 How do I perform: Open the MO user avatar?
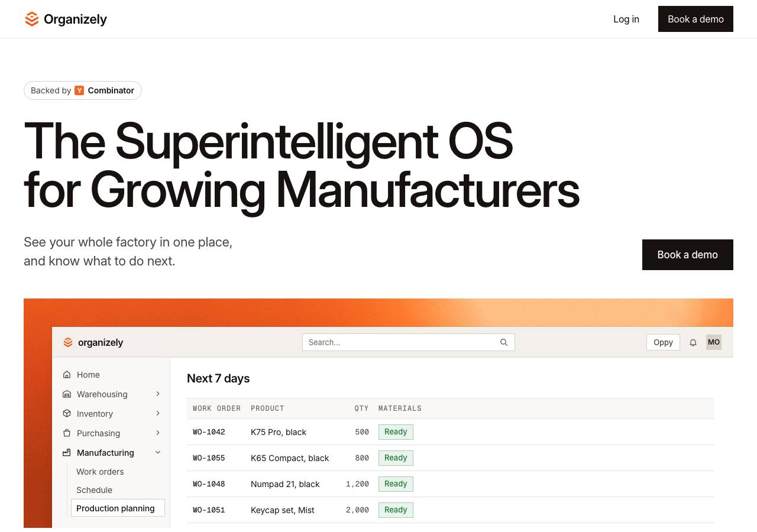point(714,342)
